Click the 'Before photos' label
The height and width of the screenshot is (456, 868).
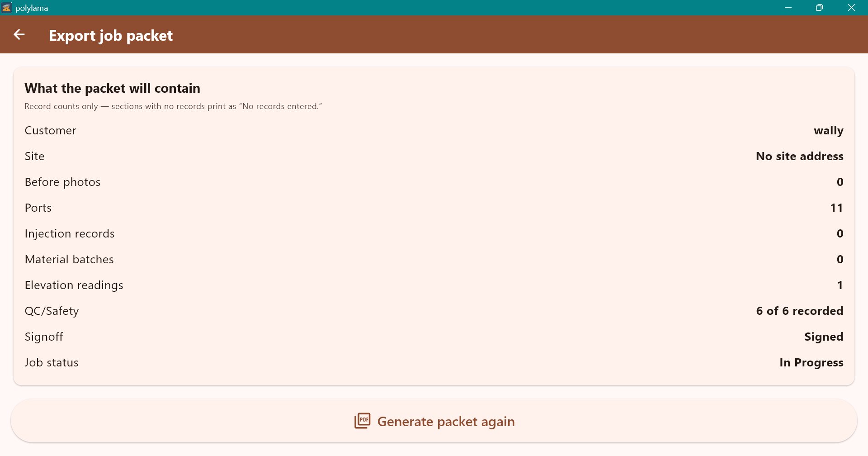pyautogui.click(x=62, y=182)
